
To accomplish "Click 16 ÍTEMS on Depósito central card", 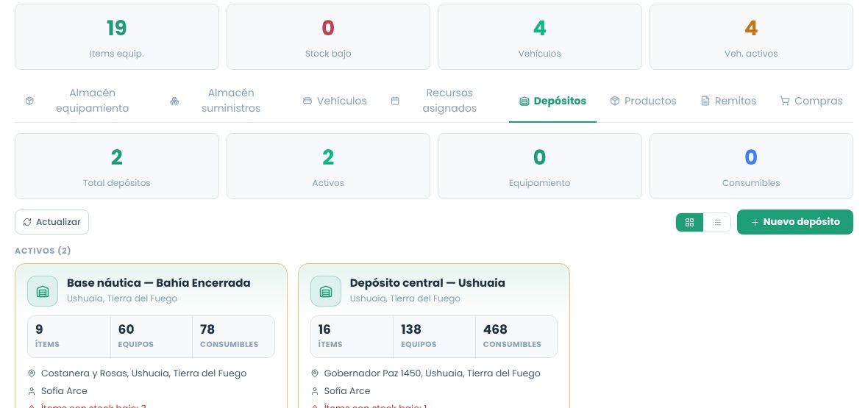I will [x=352, y=337].
